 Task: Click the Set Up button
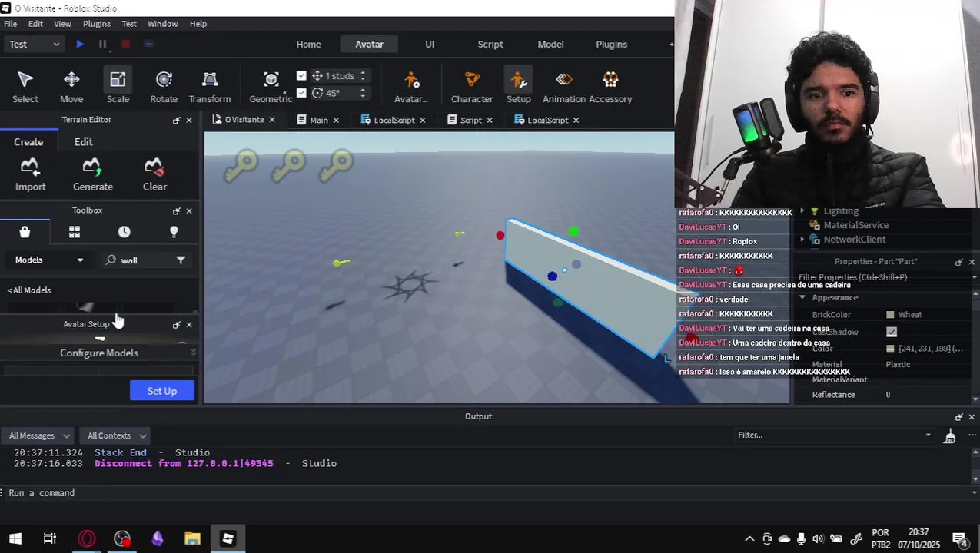(x=162, y=391)
